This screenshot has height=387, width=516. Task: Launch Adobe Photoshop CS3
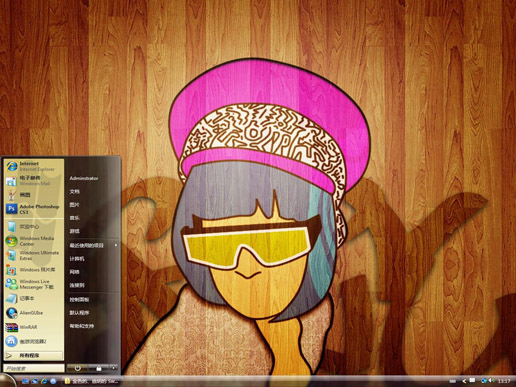[x=33, y=209]
